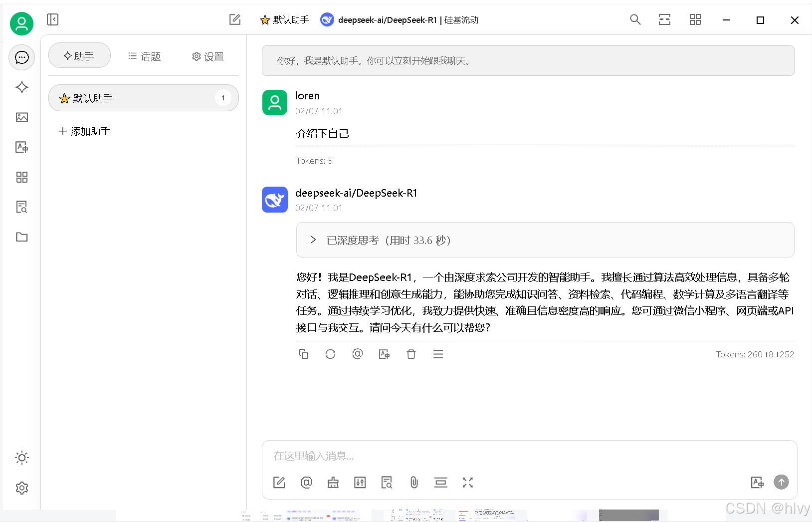Open settings gear at sidebar bottom
Viewport: 812px width, 522px height.
[21, 488]
